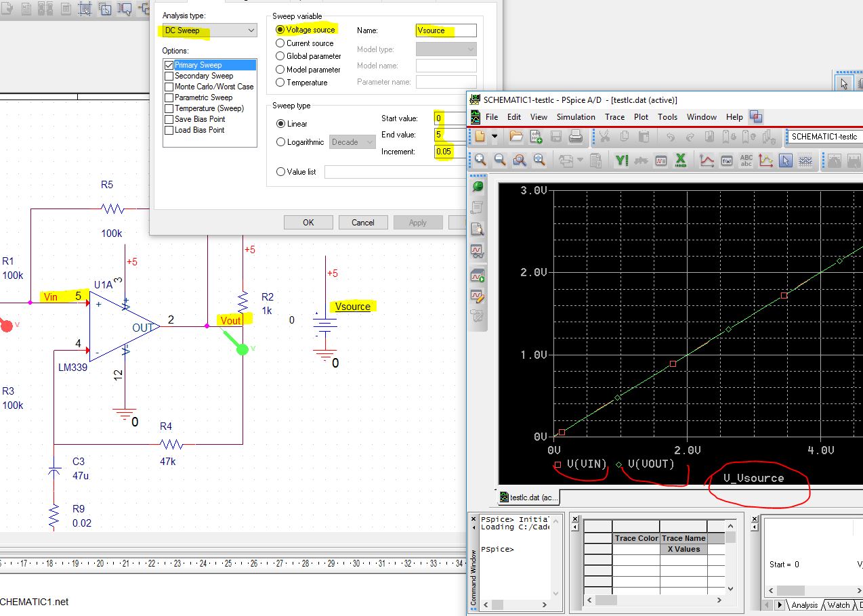Open the Trace menu

click(614, 117)
